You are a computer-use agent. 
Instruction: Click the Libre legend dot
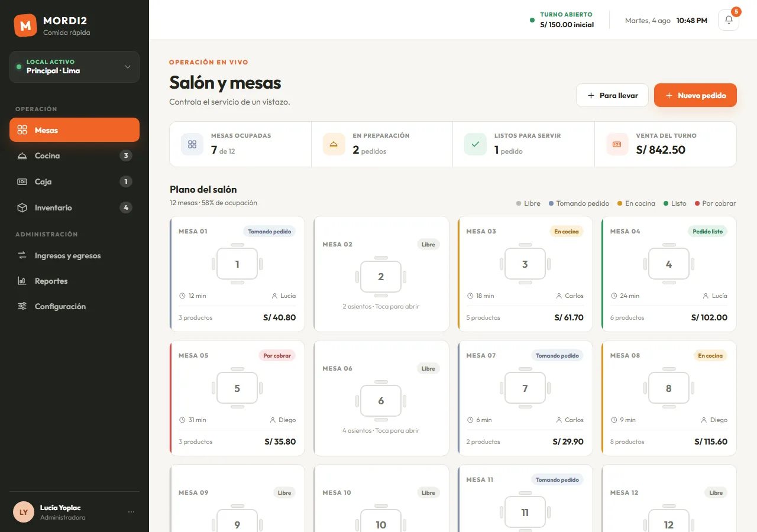pos(519,203)
